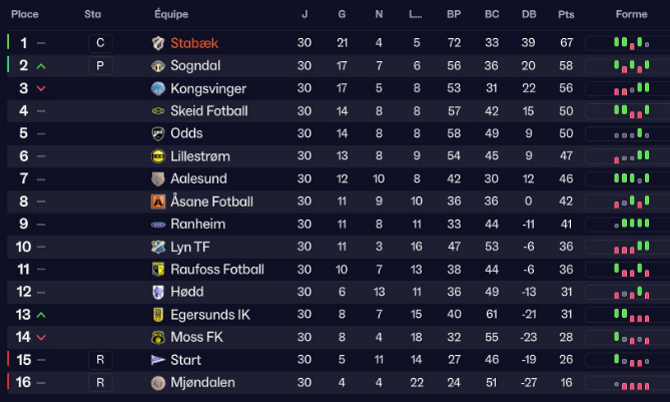Click the Raufoss Fotball crest icon
This screenshot has width=670, height=402.
click(158, 269)
